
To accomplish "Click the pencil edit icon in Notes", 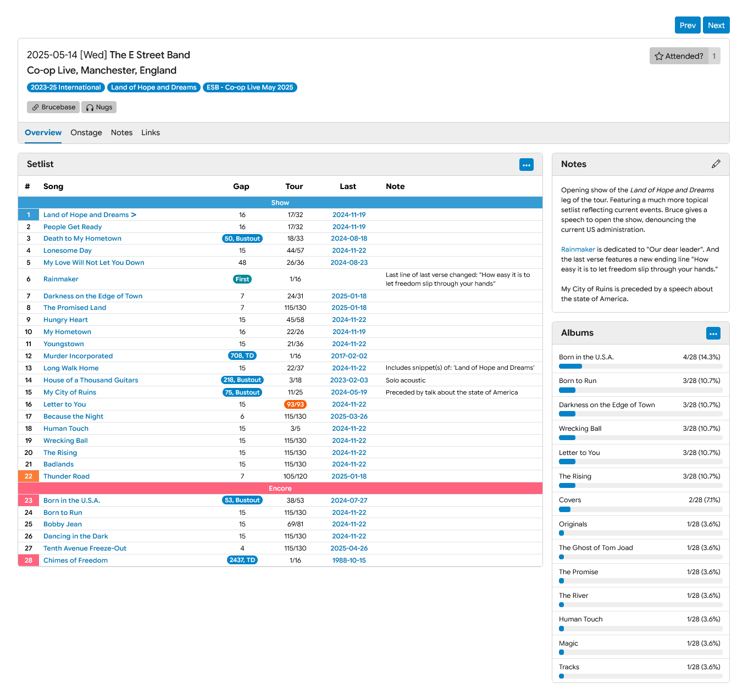I will click(x=716, y=164).
